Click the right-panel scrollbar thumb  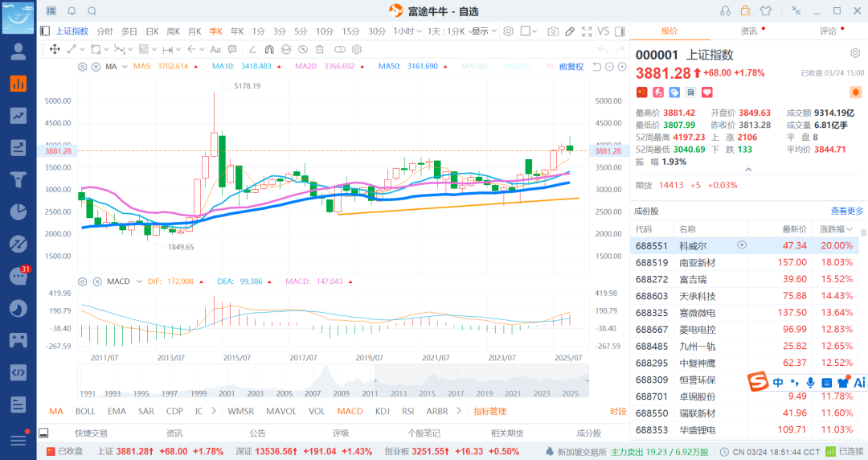coord(863,233)
